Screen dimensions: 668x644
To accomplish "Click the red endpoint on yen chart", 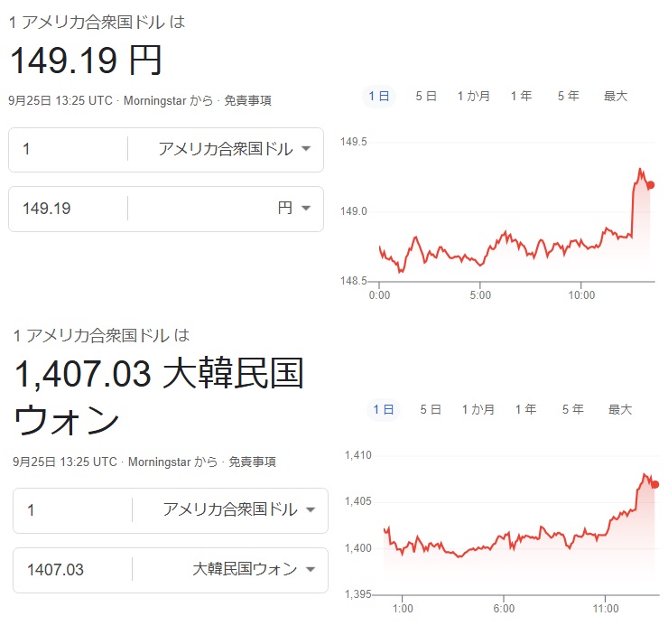I will tap(651, 185).
